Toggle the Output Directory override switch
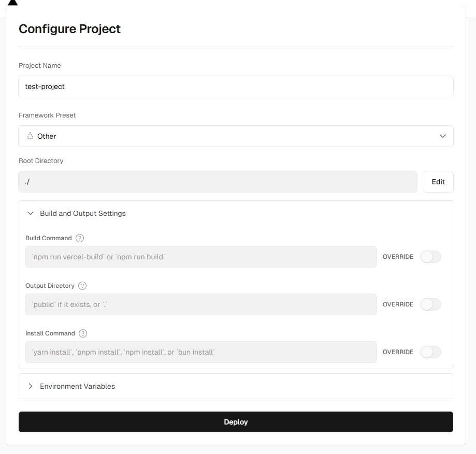This screenshot has height=454, width=476. [430, 304]
